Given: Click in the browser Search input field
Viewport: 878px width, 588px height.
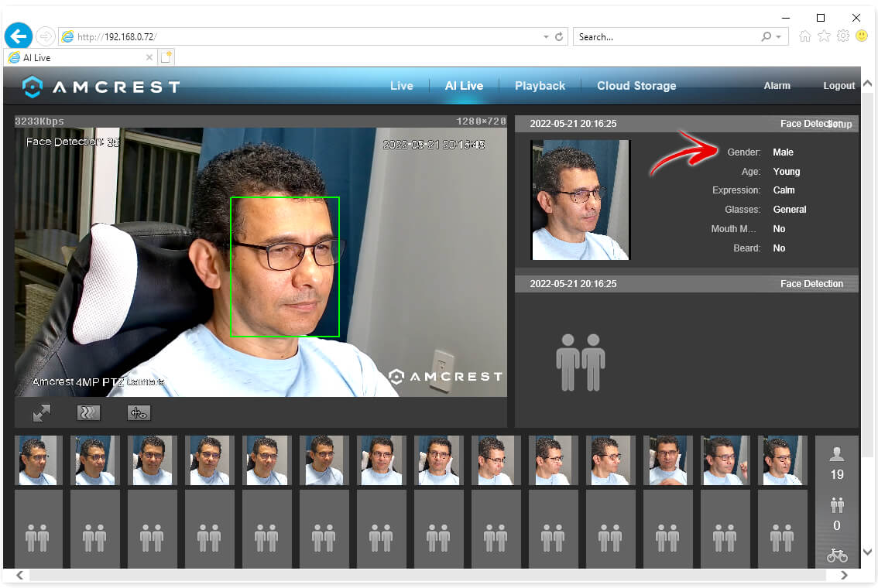Looking at the screenshot, I should coord(666,36).
